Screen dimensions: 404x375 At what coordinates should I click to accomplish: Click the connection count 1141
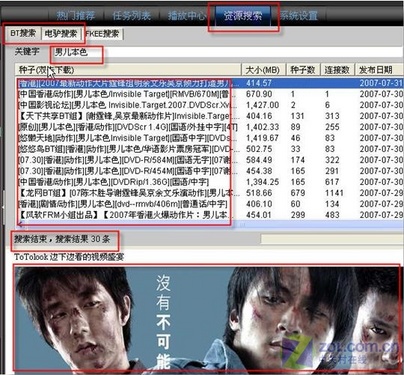(334, 193)
